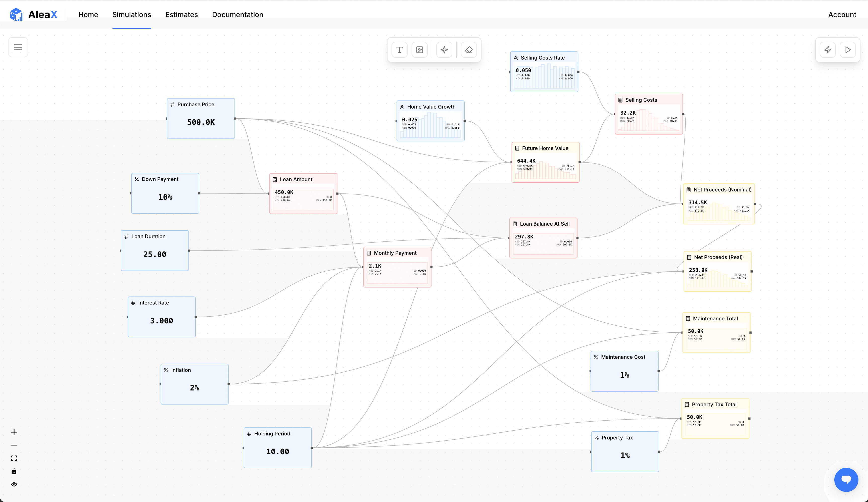Screen dimensions: 868x502
Task: Click the lightning bolt quick-run icon
Action: click(x=828, y=50)
